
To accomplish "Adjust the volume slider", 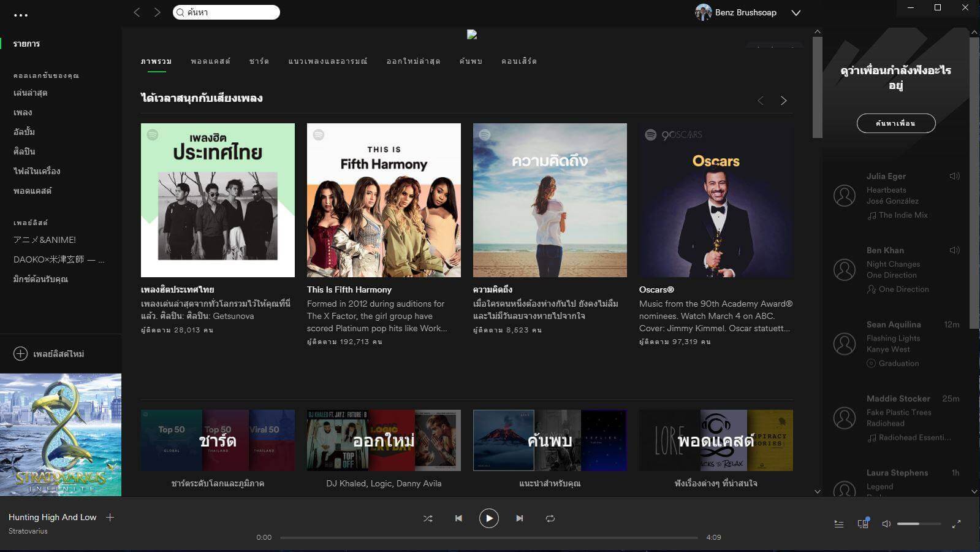I will pos(919,524).
